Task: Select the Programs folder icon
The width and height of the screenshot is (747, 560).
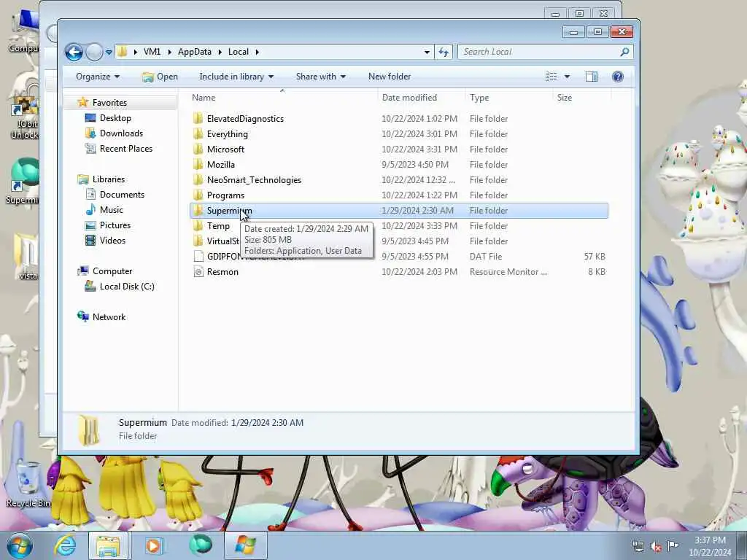Action: [198, 195]
